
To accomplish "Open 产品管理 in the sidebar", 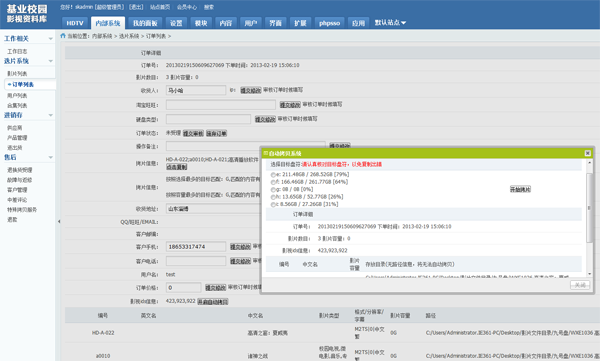I will point(17,138).
